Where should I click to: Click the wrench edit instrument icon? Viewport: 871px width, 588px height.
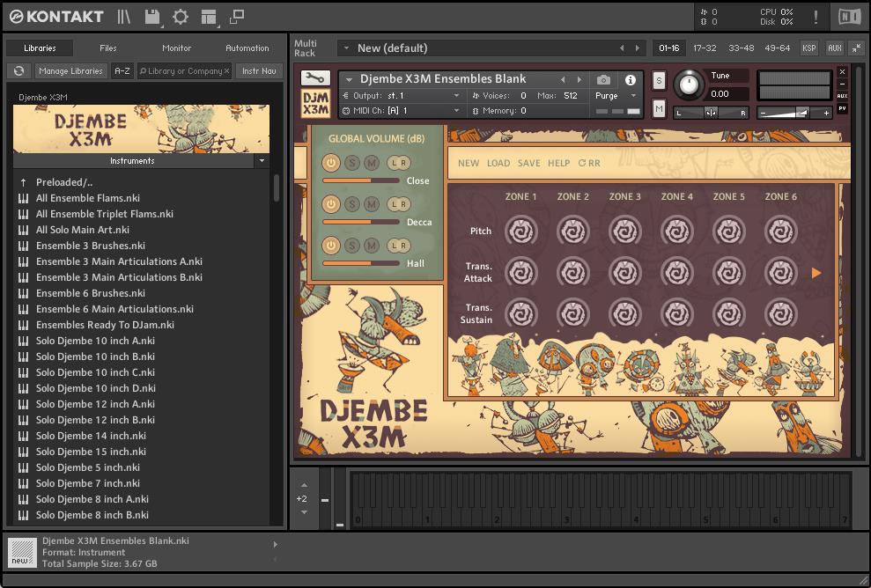click(315, 79)
